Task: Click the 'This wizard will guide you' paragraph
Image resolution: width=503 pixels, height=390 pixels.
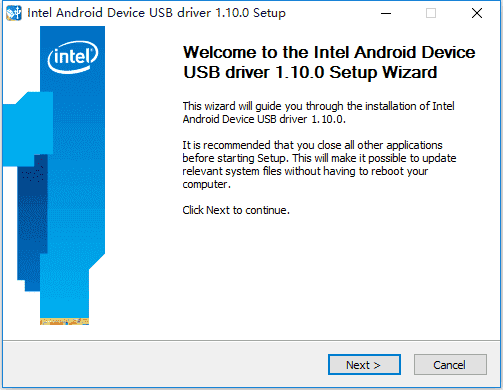Action: [318, 113]
